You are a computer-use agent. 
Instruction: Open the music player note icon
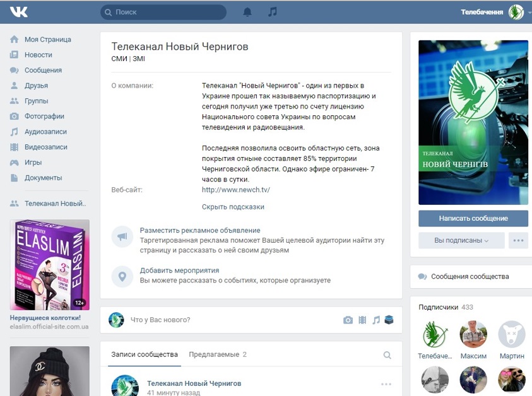tap(273, 12)
